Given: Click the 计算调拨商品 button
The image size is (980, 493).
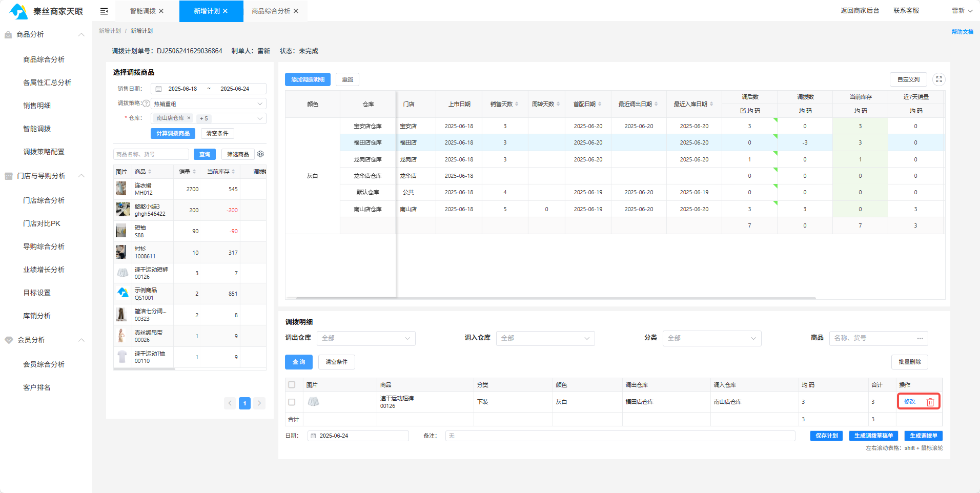Looking at the screenshot, I should click(x=173, y=133).
